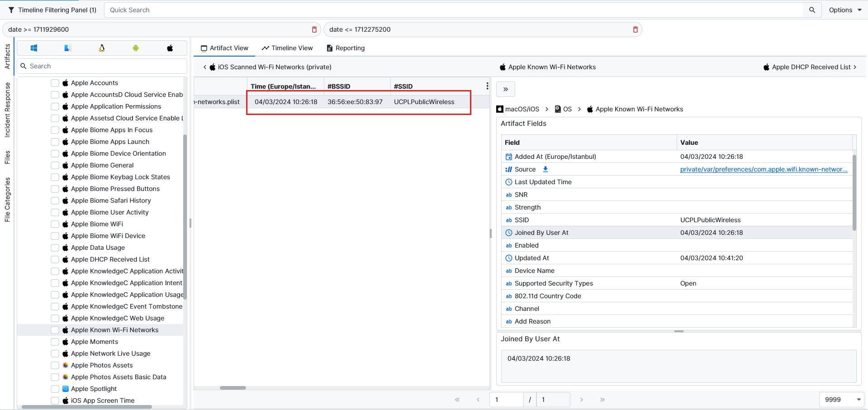The image size is (868, 410).
Task: Open the 9999 page size dropdown
Action: (841, 400)
